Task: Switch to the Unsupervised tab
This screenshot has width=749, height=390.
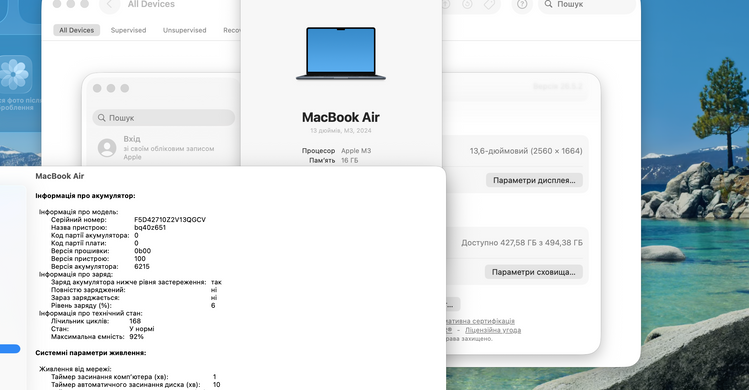Action: pos(184,30)
